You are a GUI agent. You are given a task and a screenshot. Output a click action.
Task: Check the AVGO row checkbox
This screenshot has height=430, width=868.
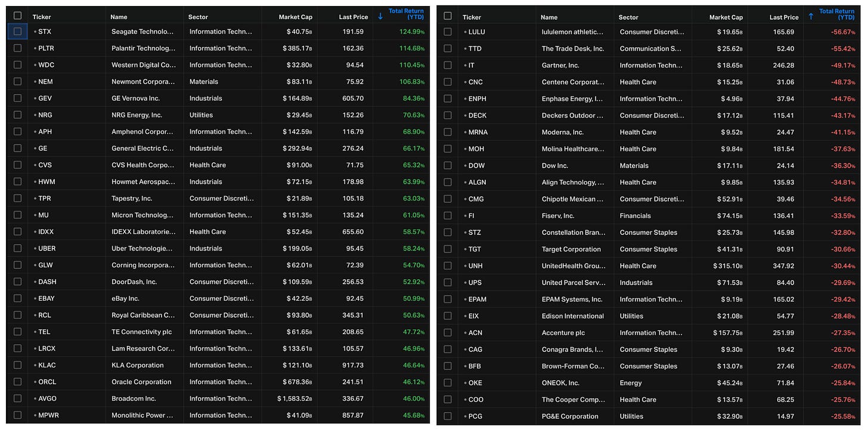pyautogui.click(x=17, y=398)
